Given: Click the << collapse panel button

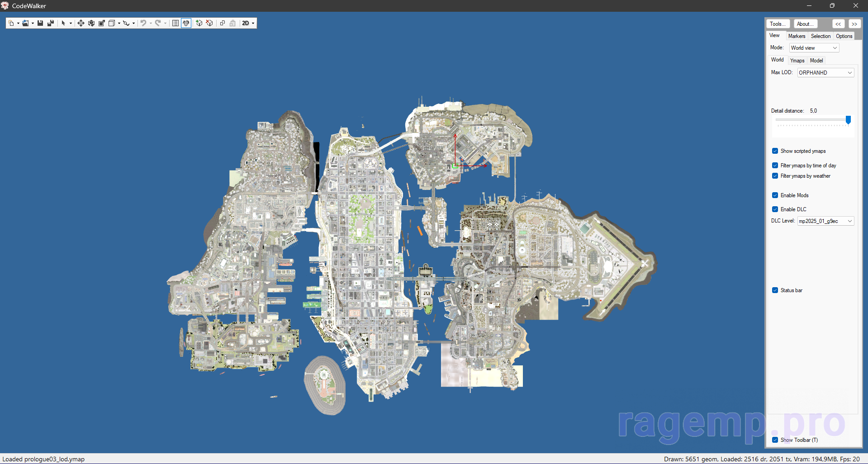Looking at the screenshot, I should pos(838,24).
